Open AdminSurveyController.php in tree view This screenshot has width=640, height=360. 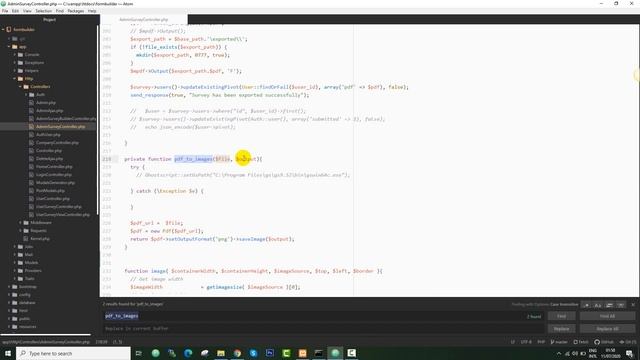coord(60,127)
